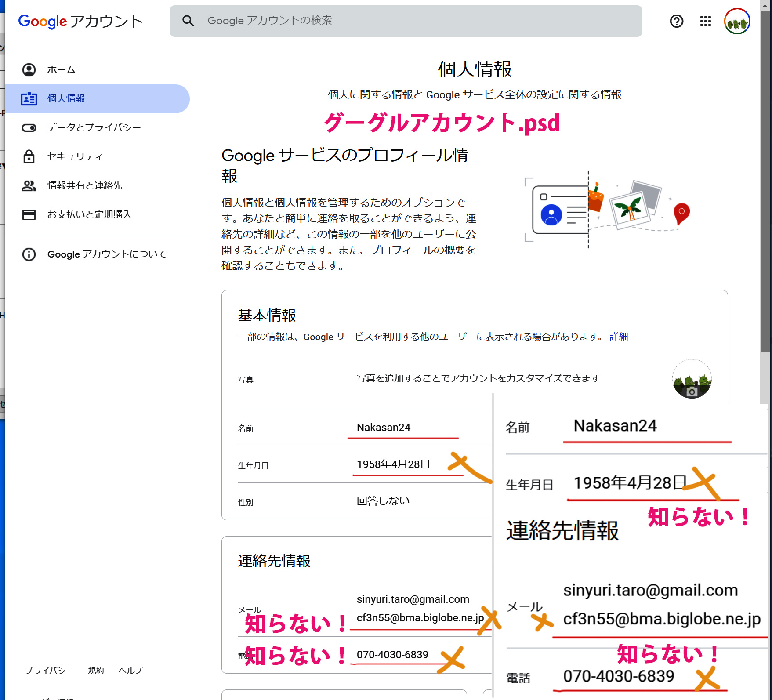Click the 基本情報 section heading
772x700 pixels.
(267, 316)
